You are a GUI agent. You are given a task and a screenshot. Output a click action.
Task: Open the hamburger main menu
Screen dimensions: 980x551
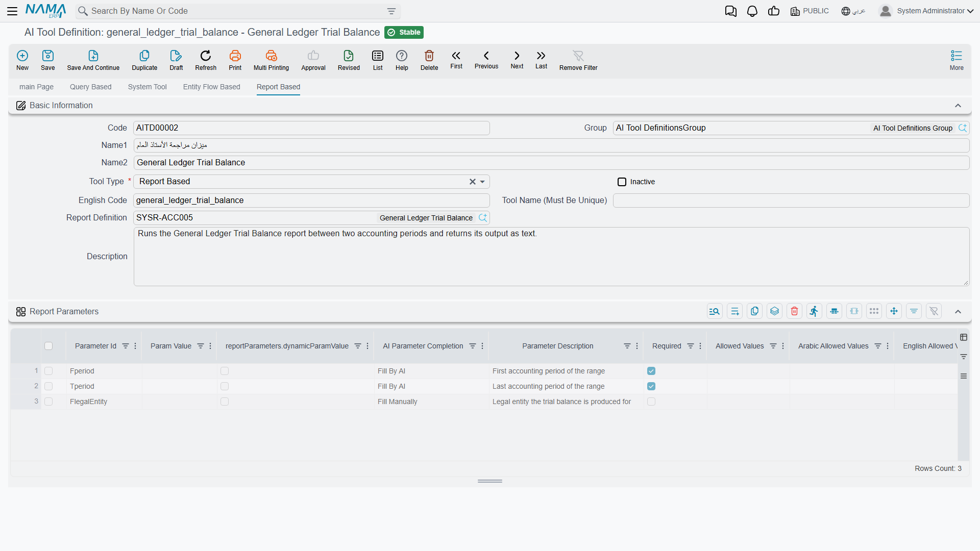tap(12, 11)
